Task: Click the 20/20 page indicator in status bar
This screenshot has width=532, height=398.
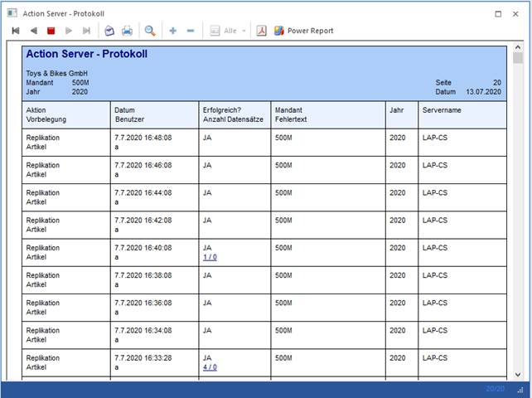Action: pos(494,389)
